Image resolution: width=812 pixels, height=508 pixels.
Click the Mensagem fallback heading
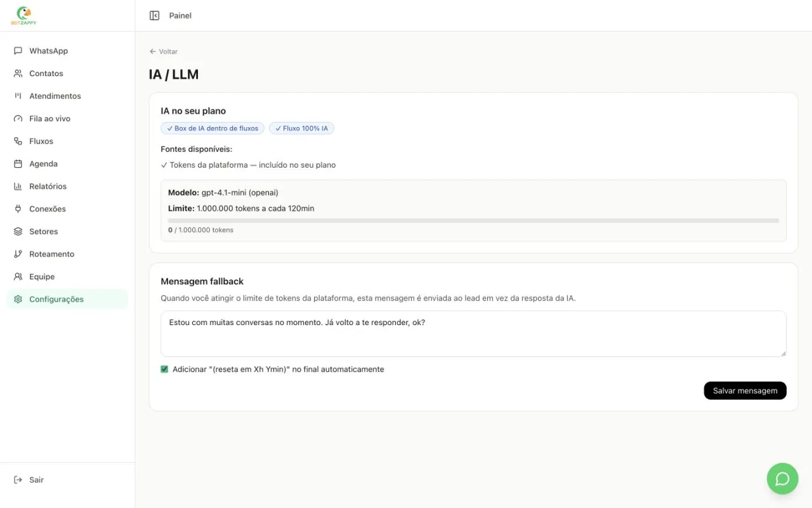point(202,281)
